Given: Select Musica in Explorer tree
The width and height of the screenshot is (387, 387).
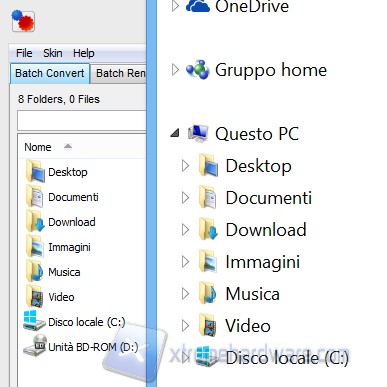Looking at the screenshot, I should 253,294.
